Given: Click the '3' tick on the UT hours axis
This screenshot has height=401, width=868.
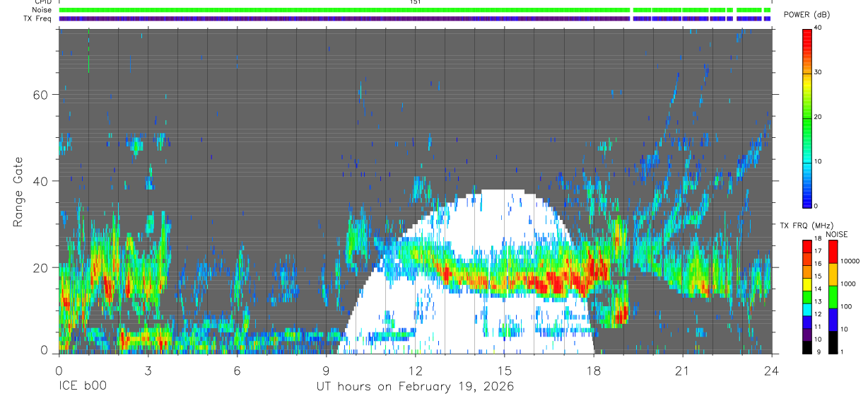Looking at the screenshot, I should pyautogui.click(x=148, y=369).
